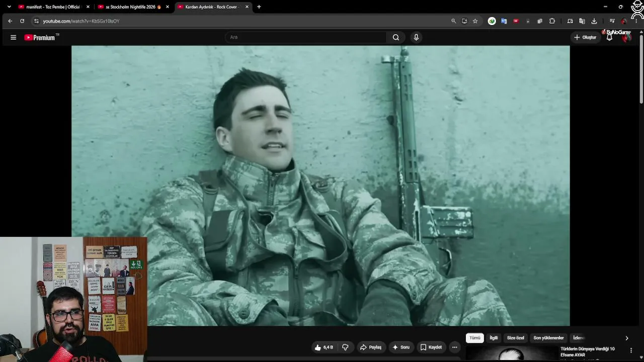This screenshot has width=644, height=362.
Task: Select the 'Tümü' filter chip
Action: (x=474, y=338)
